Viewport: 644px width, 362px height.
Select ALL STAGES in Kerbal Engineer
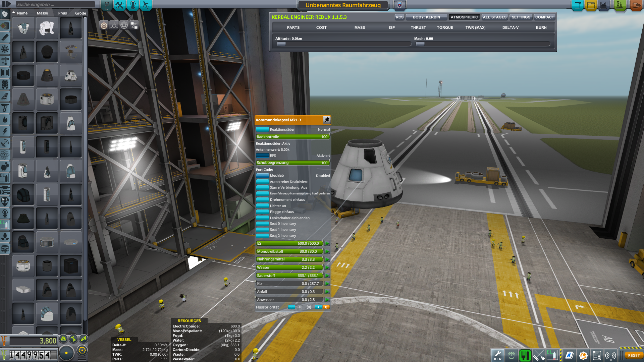(x=494, y=17)
